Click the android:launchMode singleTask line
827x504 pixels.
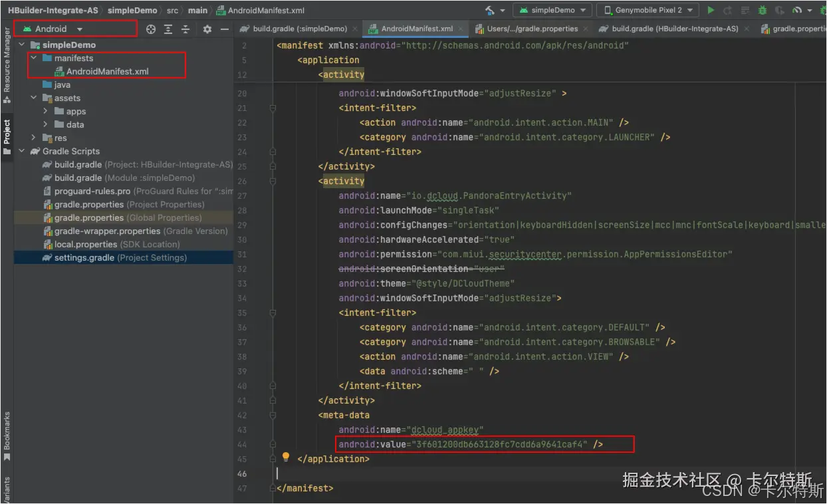(419, 210)
